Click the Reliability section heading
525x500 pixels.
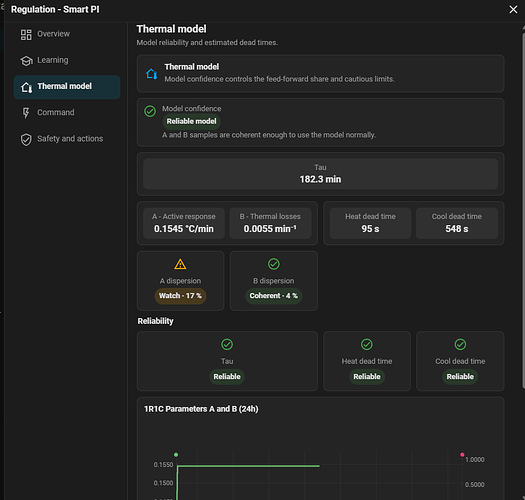(x=155, y=321)
